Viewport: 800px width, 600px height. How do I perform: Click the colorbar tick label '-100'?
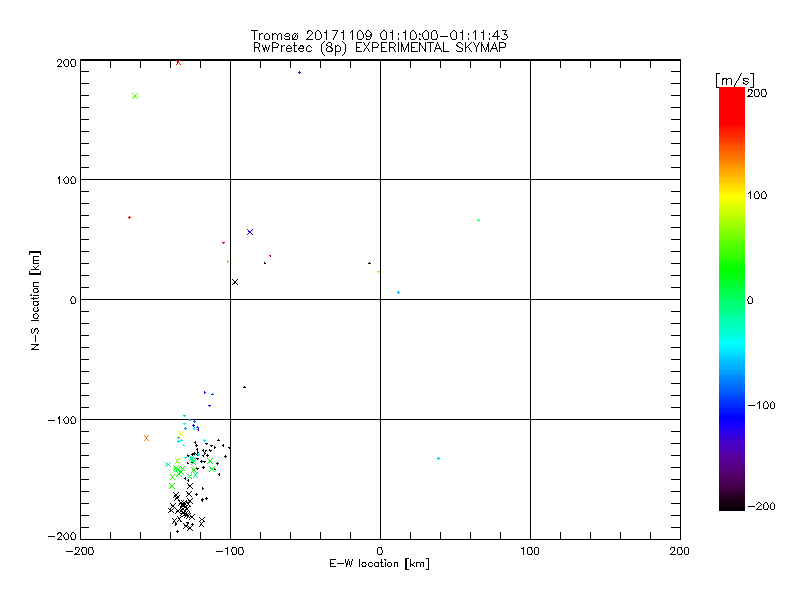pos(761,406)
